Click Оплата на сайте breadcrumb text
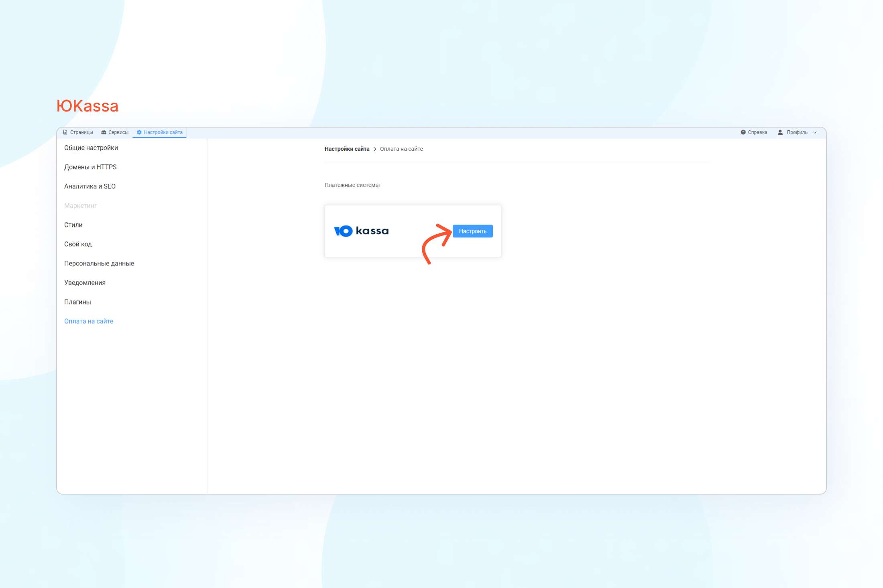 401,149
